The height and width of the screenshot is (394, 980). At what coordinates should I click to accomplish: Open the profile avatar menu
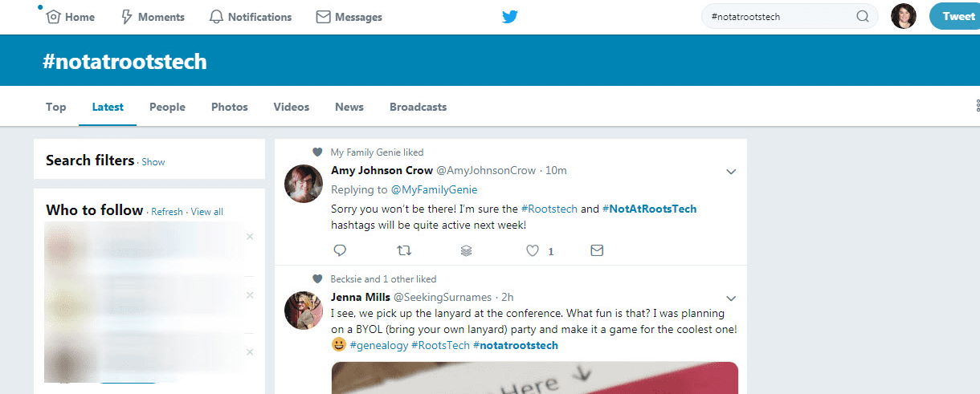904,16
